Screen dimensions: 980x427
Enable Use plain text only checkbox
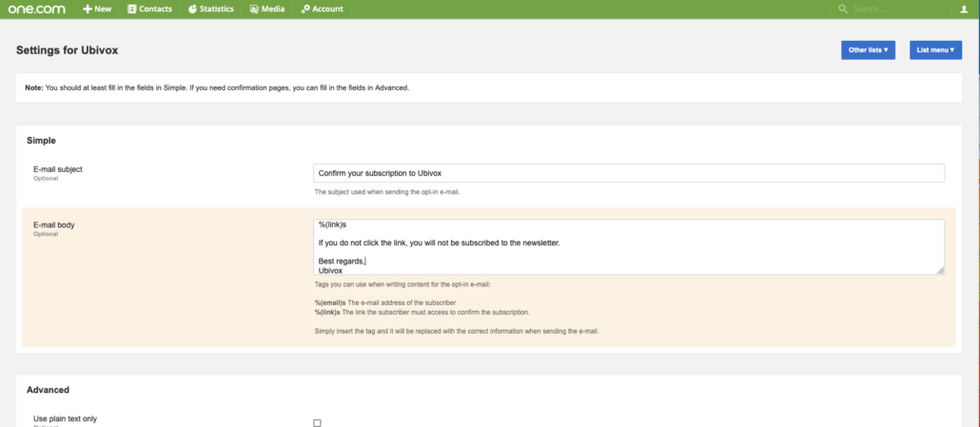pyautogui.click(x=317, y=422)
